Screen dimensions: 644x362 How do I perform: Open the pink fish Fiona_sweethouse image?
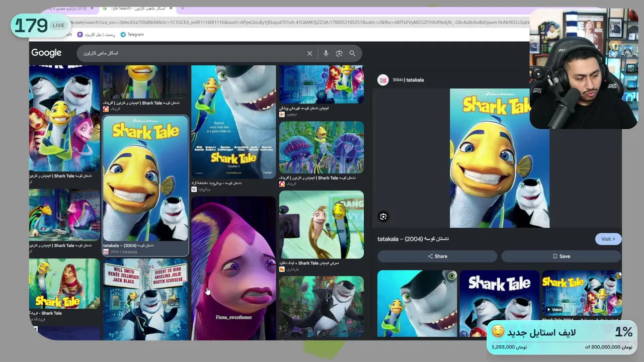point(233,268)
